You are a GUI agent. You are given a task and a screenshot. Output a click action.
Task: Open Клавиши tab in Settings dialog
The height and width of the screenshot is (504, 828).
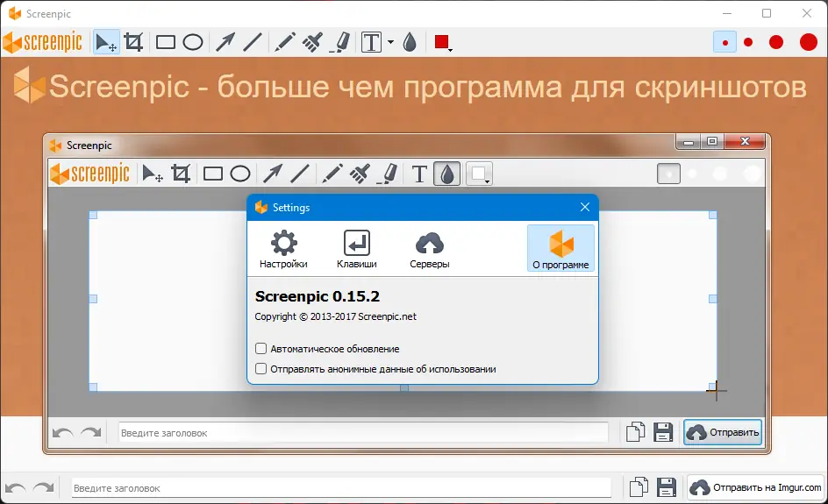(357, 249)
